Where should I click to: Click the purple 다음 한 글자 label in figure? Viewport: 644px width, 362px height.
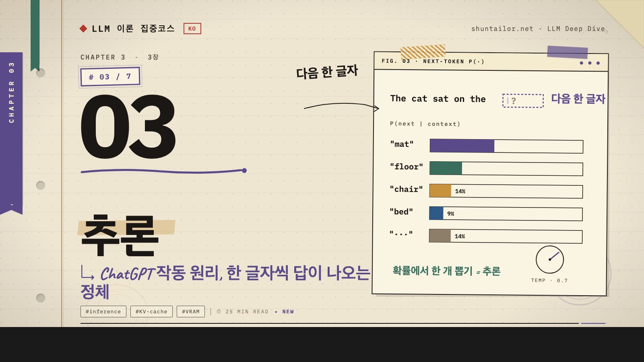pyautogui.click(x=578, y=99)
